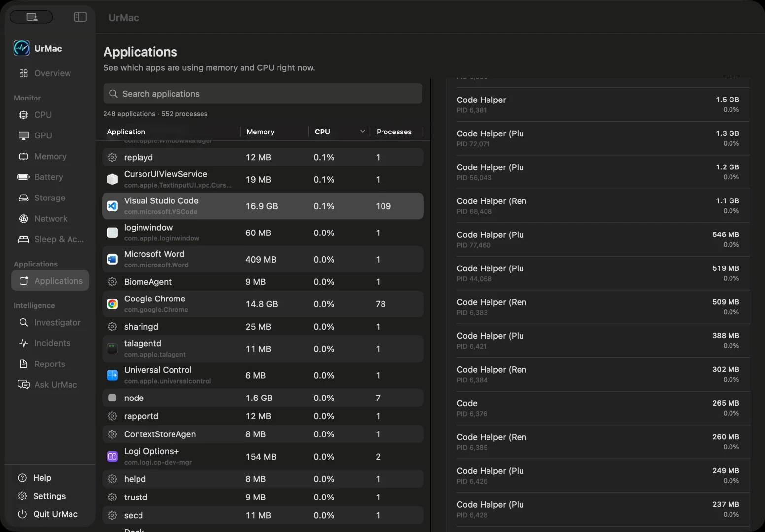Select Code Helper PID 6,383
The image size is (765, 532).
tap(598, 307)
